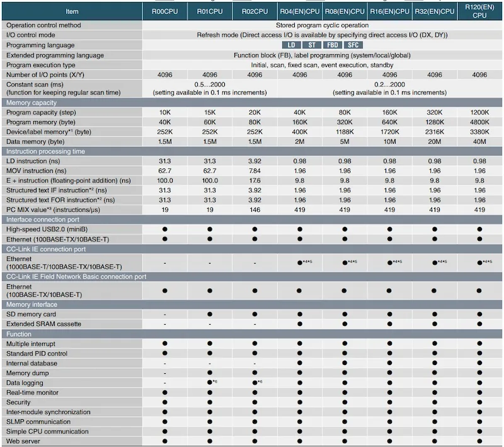Click the SFC programming language badge
504x447 pixels.
[353, 45]
